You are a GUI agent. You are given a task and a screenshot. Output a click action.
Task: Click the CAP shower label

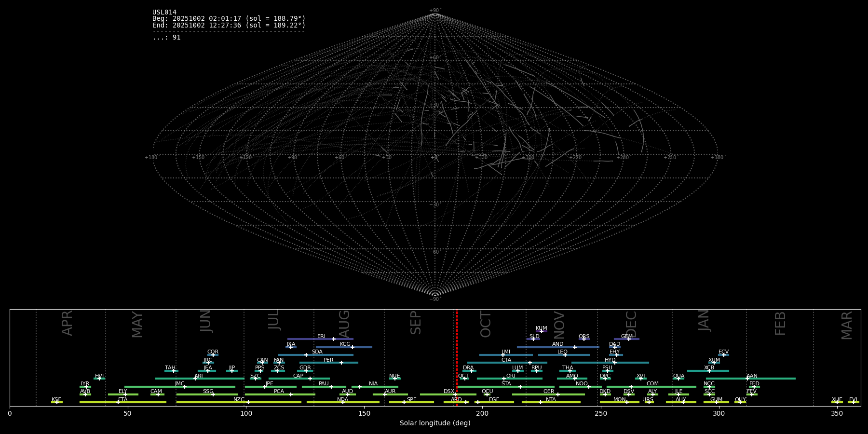point(298,376)
